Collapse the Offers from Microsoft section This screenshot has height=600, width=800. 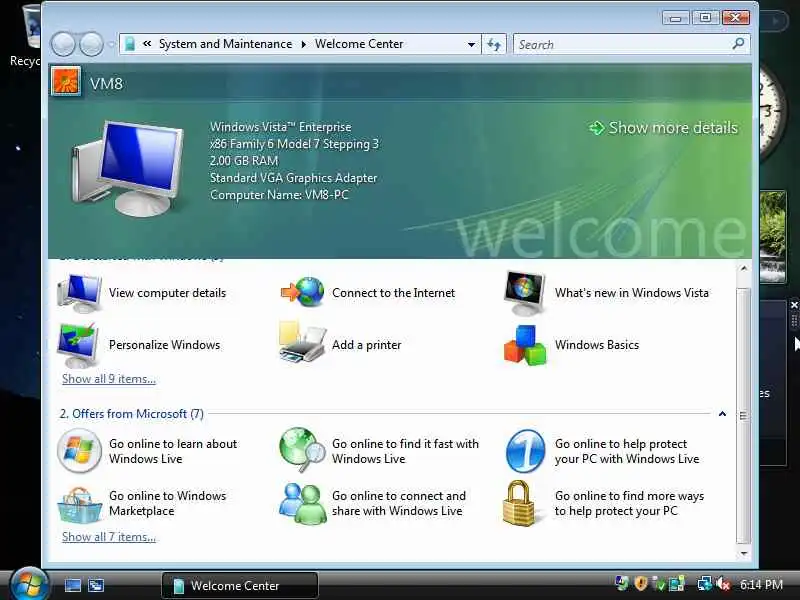(x=722, y=414)
